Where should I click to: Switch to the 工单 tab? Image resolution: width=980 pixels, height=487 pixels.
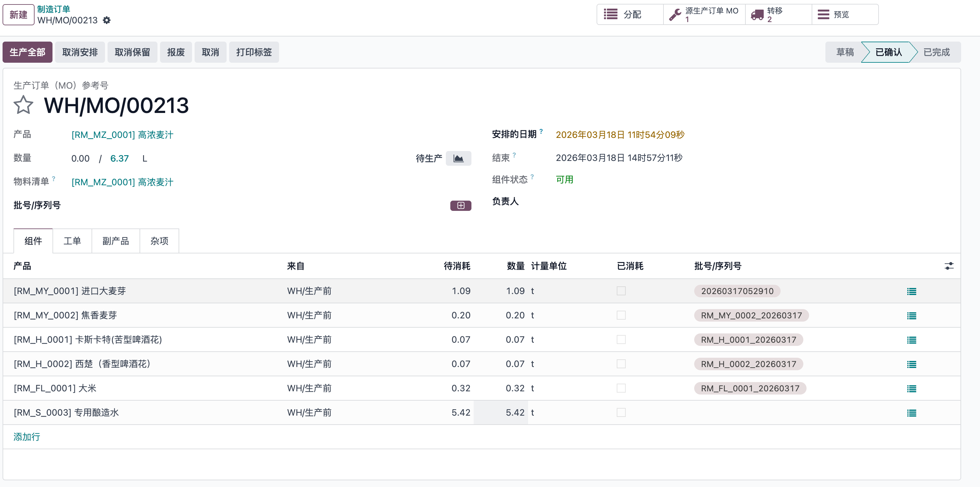tap(72, 241)
